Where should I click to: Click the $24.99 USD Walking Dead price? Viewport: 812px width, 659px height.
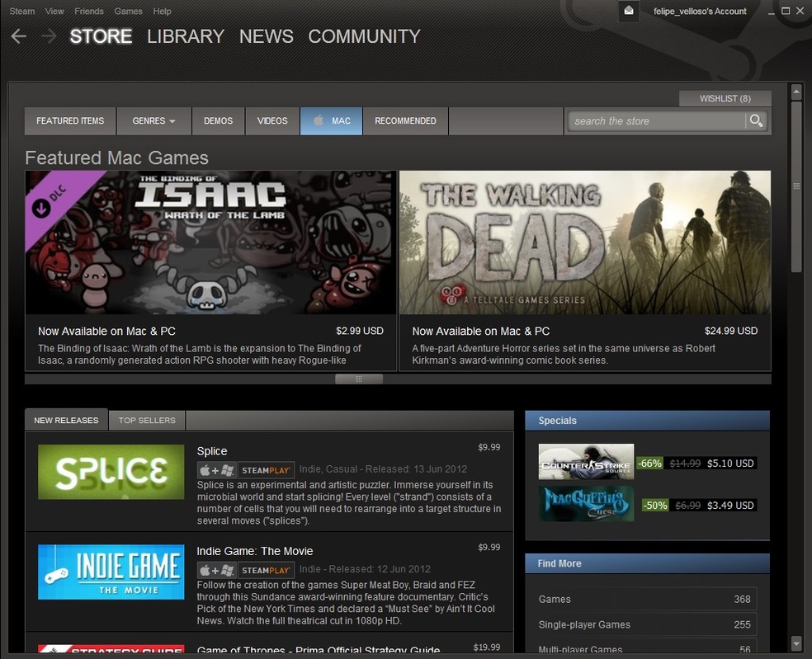730,331
